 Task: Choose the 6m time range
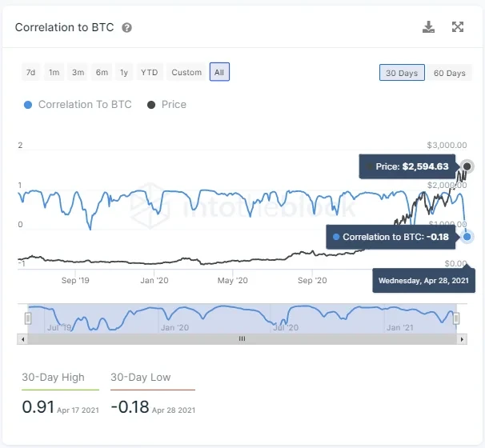pyautogui.click(x=102, y=72)
